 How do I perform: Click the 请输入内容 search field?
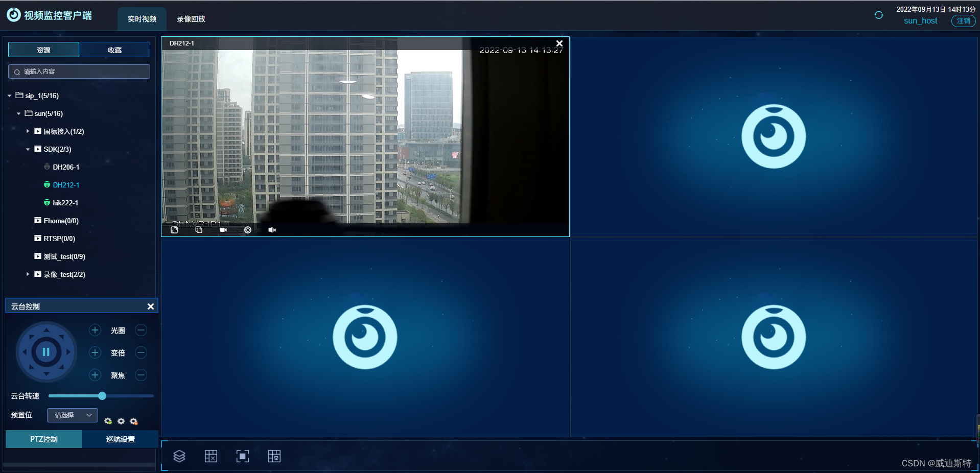79,72
